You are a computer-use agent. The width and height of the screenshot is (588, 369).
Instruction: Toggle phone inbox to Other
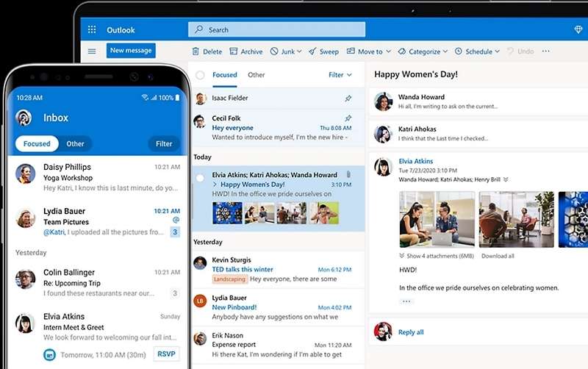click(x=76, y=143)
